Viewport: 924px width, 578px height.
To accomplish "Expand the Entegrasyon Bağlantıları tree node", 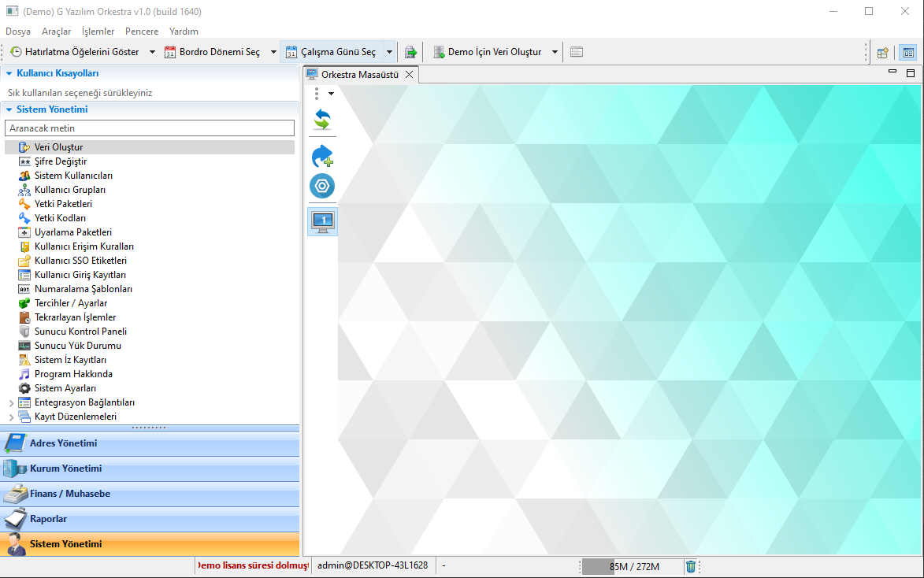I will click(11, 402).
